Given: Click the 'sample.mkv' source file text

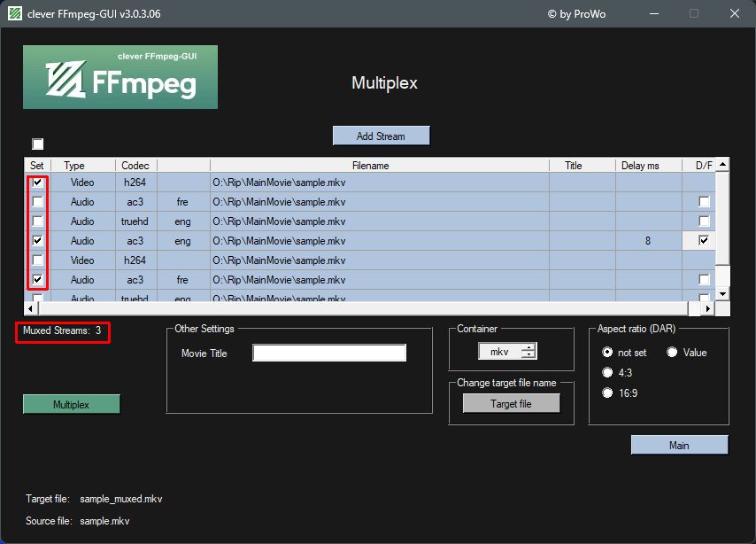Looking at the screenshot, I should coord(104,521).
